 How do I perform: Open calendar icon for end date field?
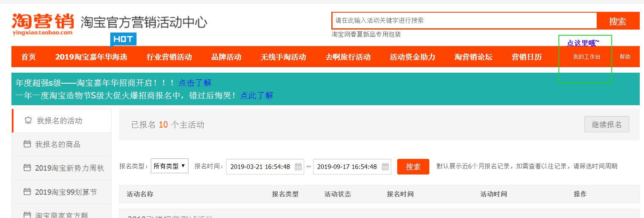[x=385, y=166]
